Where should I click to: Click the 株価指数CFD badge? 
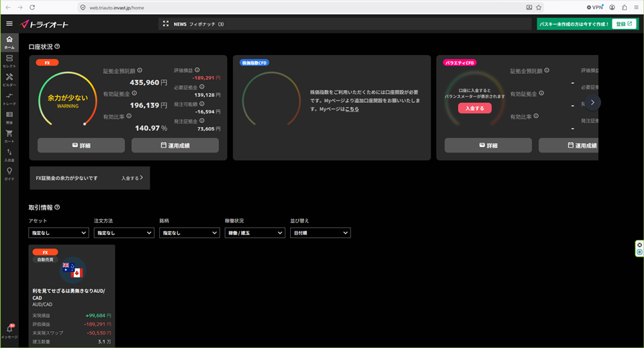pyautogui.click(x=254, y=62)
